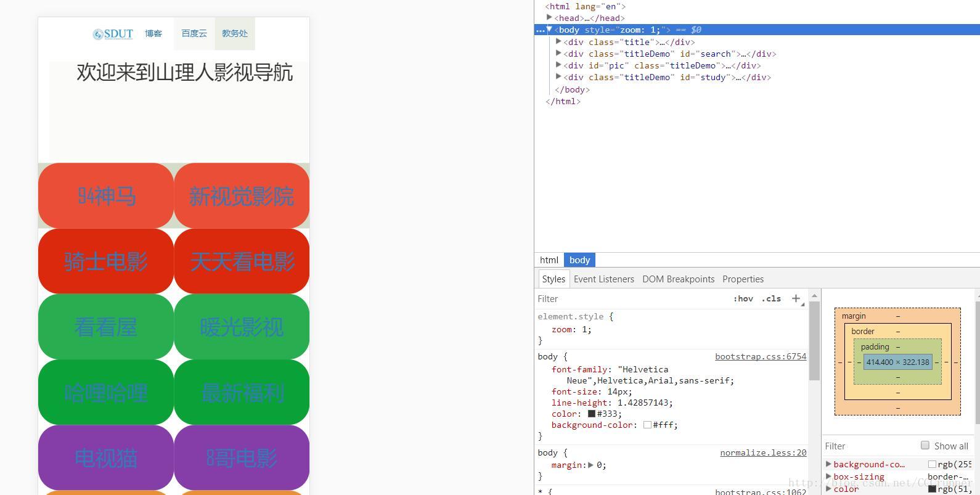Open the 电视猫 site button
The height and width of the screenshot is (495, 980).
pos(106,457)
